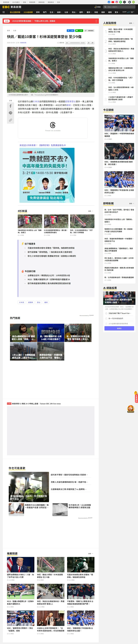The width and height of the screenshot is (138, 644).
Task: Open the LINE icon in top bar
Action: [x=120, y=2]
